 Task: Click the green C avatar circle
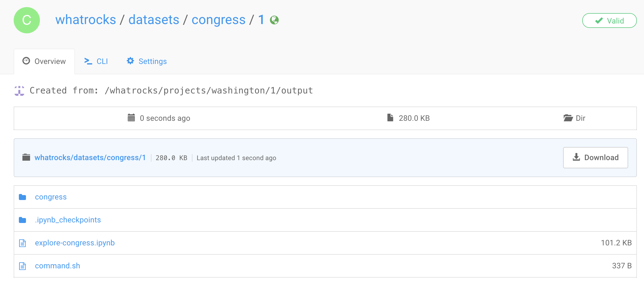[27, 20]
